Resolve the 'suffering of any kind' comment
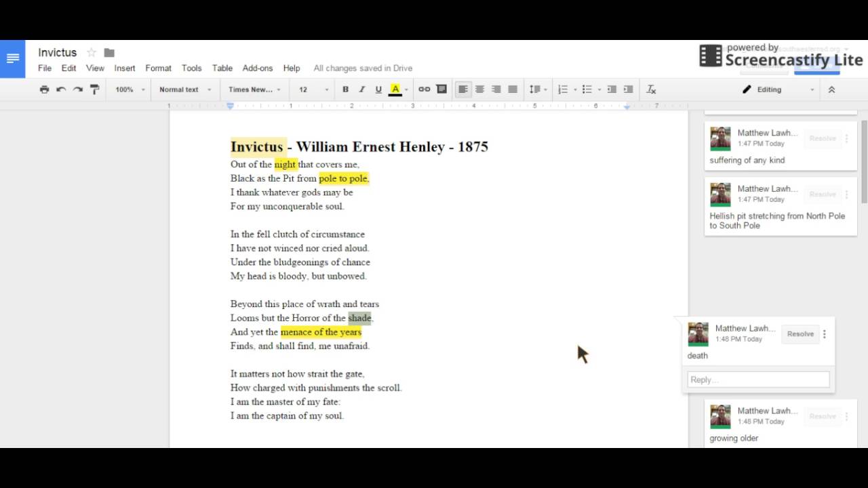The height and width of the screenshot is (488, 868). (822, 138)
